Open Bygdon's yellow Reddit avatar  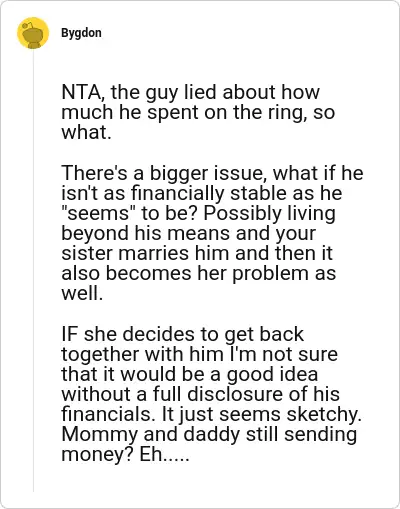[x=33, y=33]
